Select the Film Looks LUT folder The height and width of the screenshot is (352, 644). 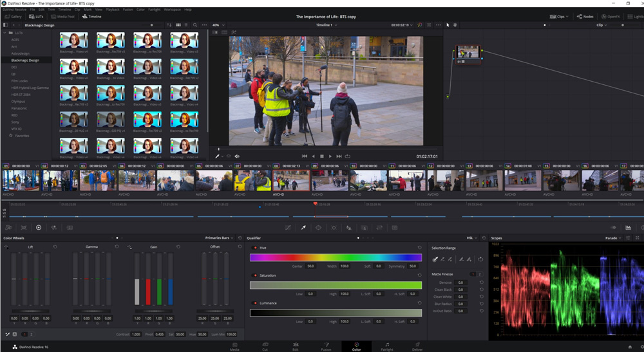click(x=20, y=81)
